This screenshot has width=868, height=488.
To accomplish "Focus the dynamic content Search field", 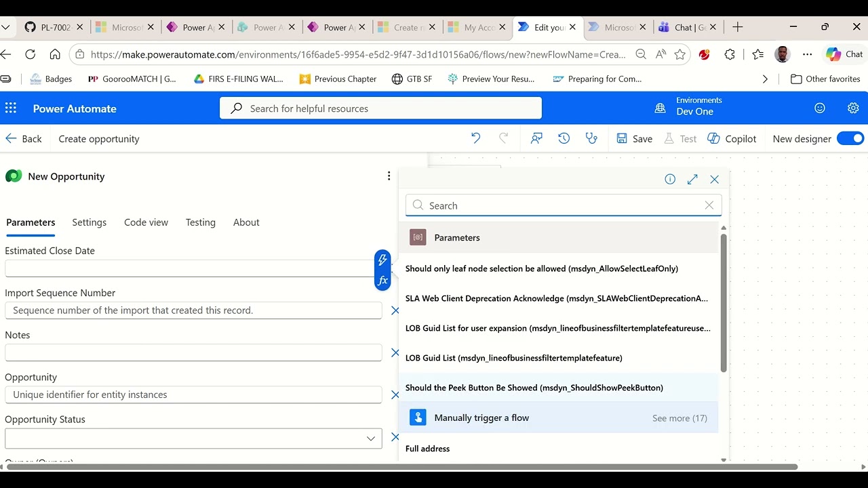I will click(564, 205).
